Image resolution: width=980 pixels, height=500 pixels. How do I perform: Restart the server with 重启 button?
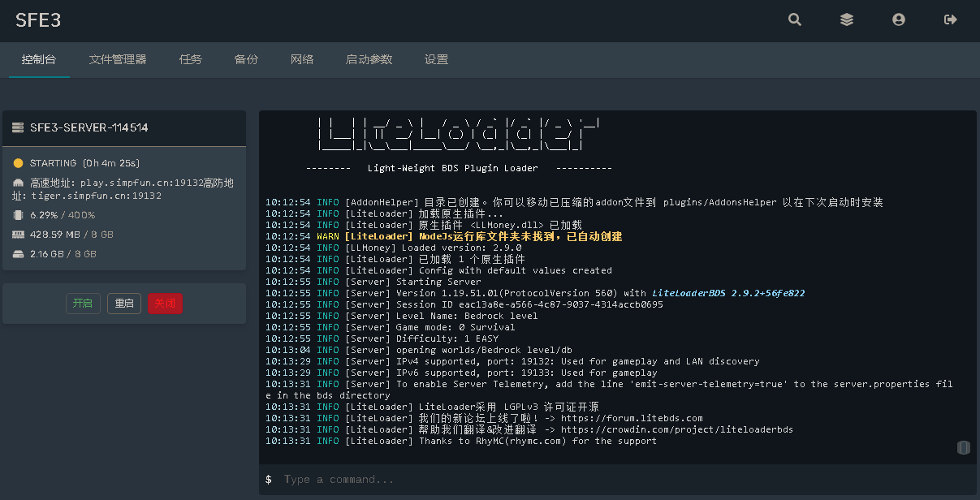(x=124, y=304)
